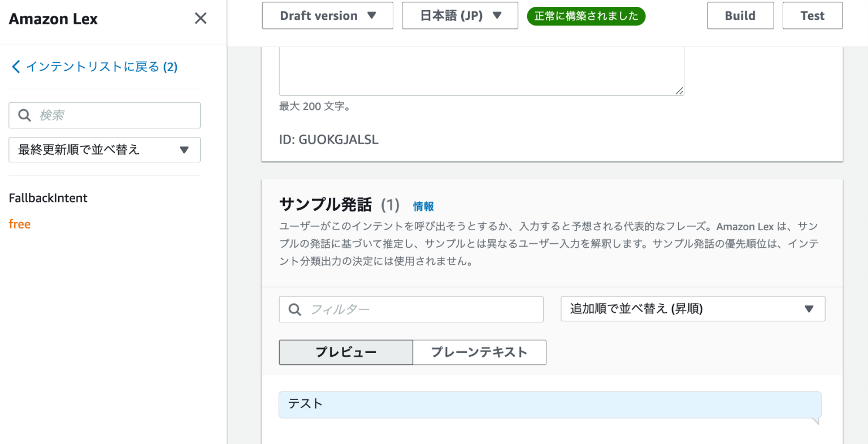Click the resize handle of the description textarea
Image resolution: width=868 pixels, height=444 pixels.
679,89
